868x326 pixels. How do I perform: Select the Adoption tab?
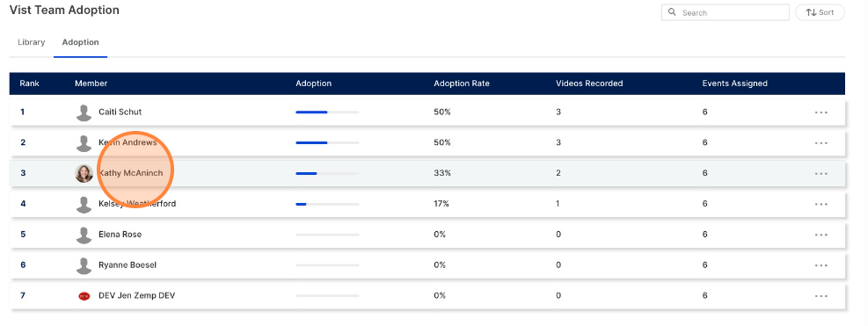coord(80,42)
